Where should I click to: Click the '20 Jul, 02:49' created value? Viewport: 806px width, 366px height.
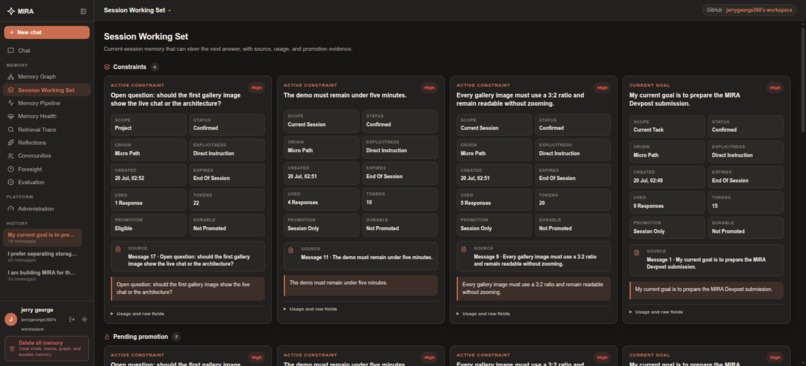click(648, 181)
